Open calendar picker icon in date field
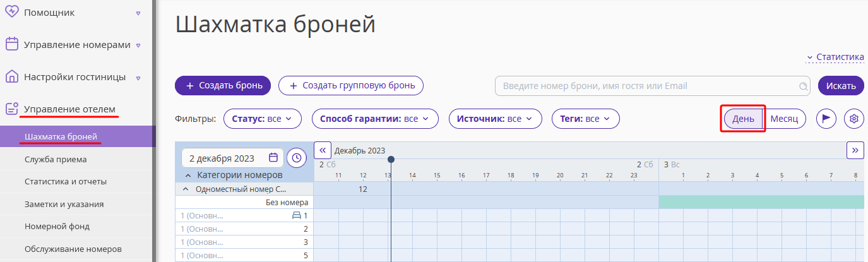This screenshot has width=868, height=262. tap(273, 158)
